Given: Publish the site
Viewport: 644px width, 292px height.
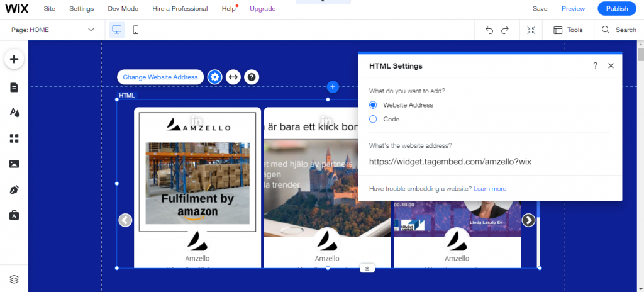Looking at the screenshot, I should tap(617, 9).
